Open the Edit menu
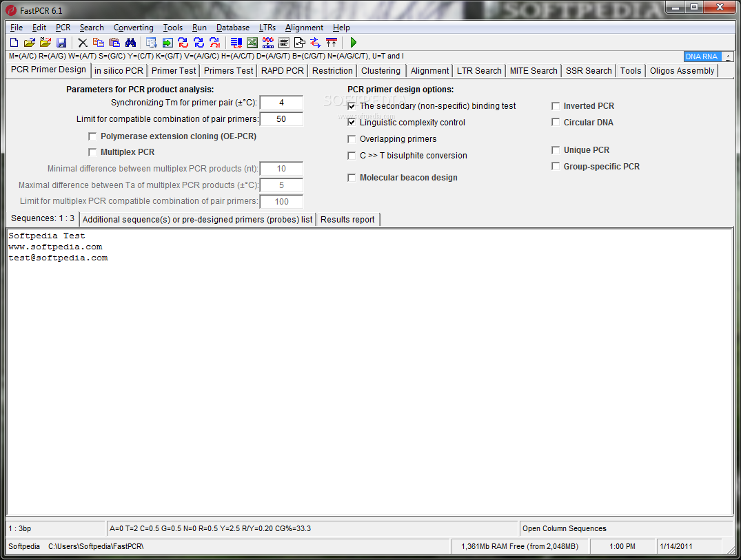Screen dimensions: 741x560 click(39, 28)
